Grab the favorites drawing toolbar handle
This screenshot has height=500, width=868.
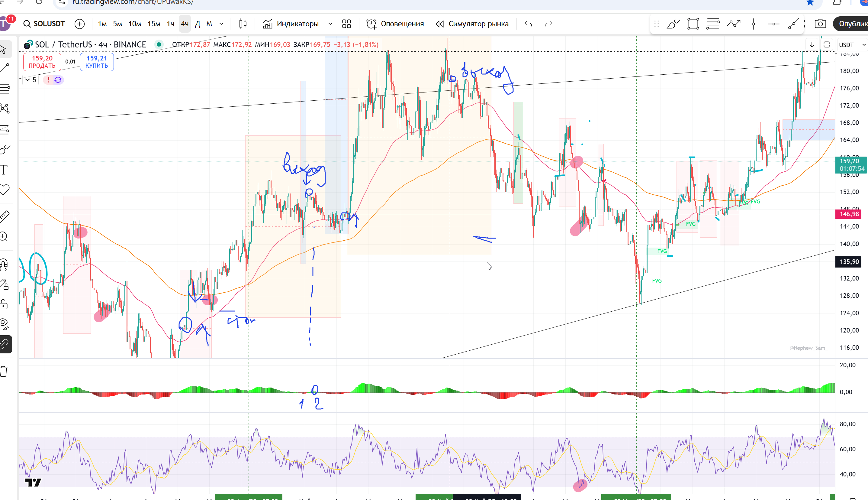(x=656, y=24)
